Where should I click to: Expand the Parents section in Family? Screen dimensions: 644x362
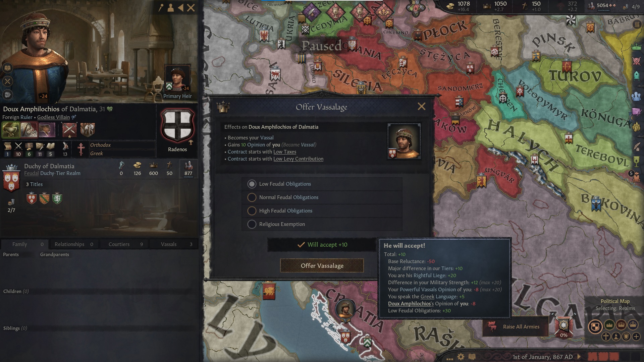(x=11, y=254)
